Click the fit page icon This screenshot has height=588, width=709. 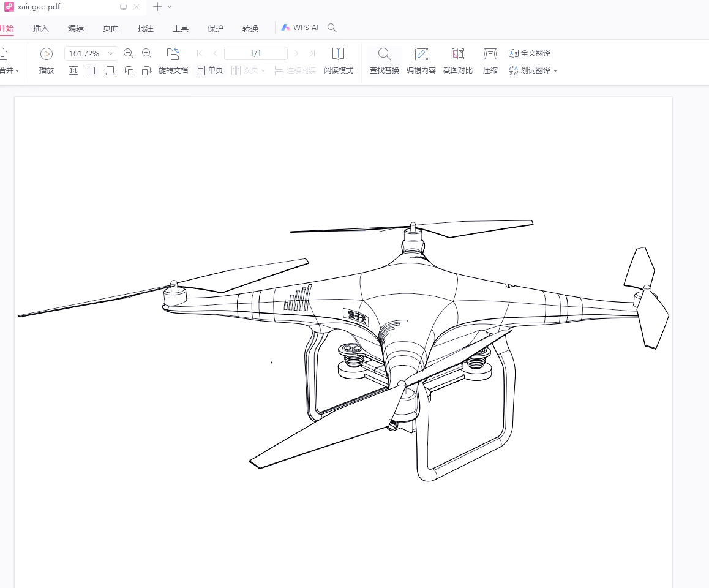(92, 70)
